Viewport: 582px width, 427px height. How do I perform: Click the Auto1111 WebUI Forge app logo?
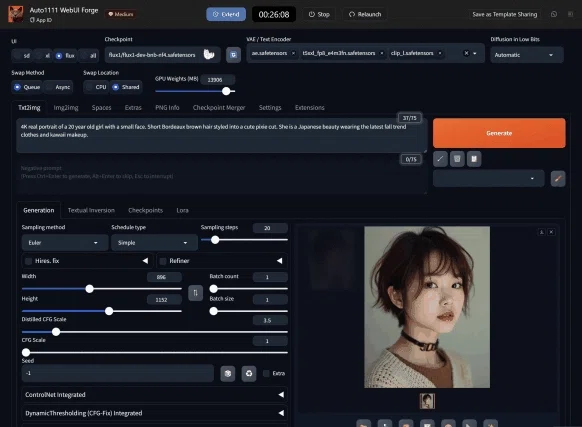(x=16, y=14)
